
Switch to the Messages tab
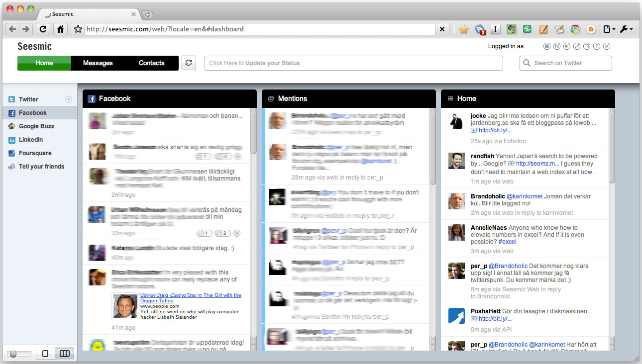coord(98,63)
